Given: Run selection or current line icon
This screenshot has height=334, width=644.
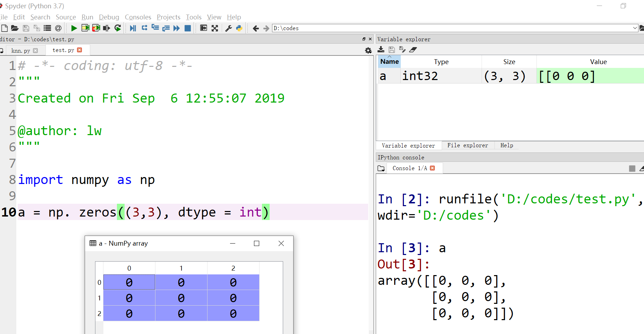Looking at the screenshot, I should (107, 28).
